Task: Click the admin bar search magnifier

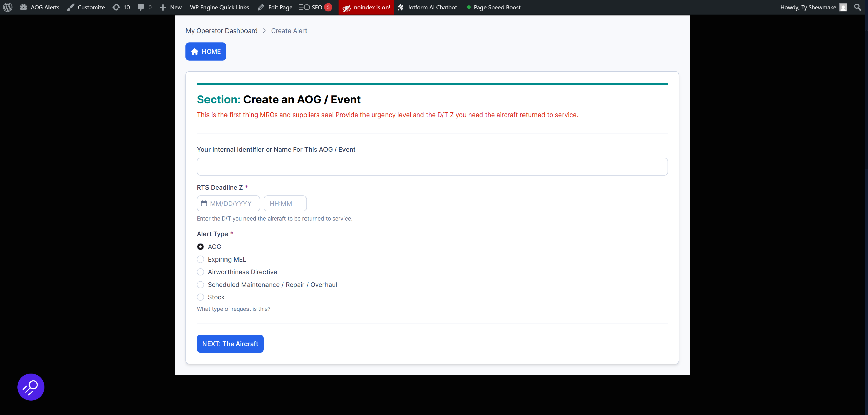Action: 857,7
